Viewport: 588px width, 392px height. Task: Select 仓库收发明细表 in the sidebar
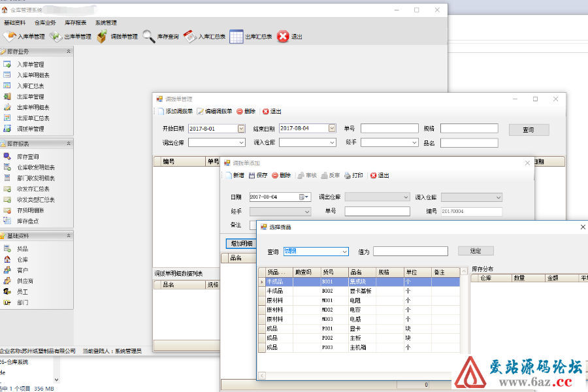point(36,167)
